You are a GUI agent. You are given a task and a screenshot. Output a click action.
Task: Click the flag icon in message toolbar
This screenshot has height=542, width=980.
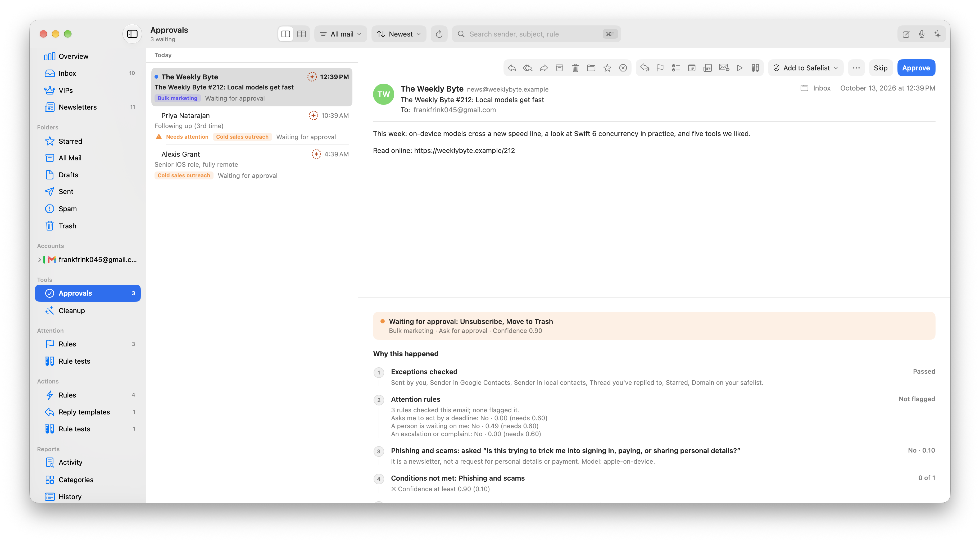[x=660, y=68]
